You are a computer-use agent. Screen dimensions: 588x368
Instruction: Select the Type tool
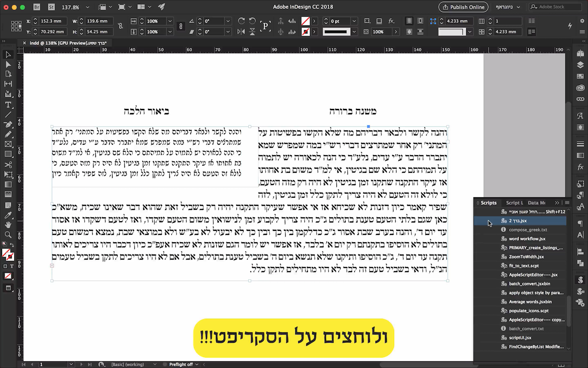[x=8, y=105]
